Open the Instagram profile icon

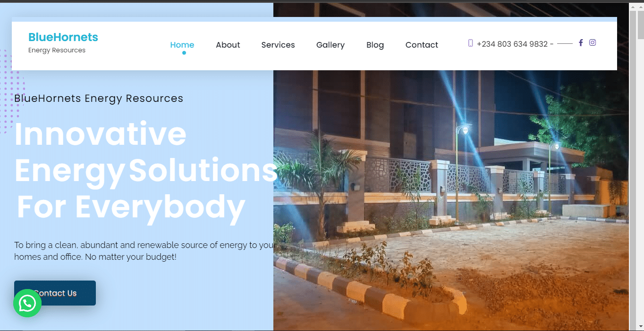point(593,42)
